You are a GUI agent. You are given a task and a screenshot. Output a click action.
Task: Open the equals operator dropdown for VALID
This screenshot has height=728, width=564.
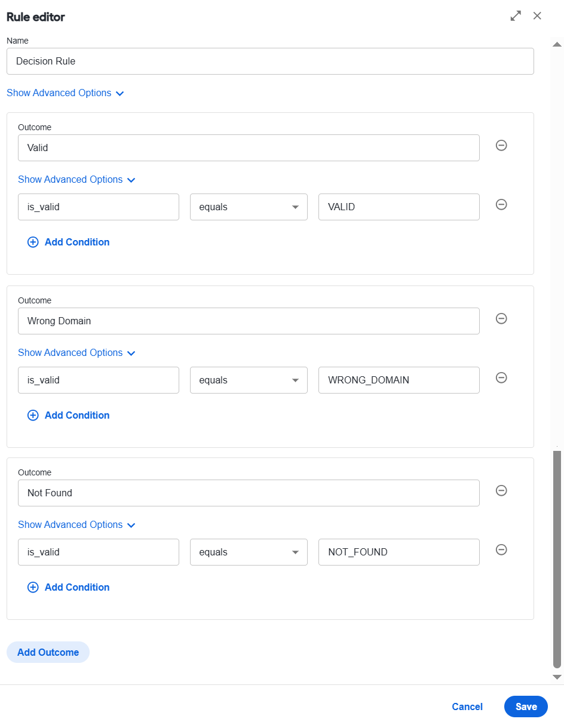coord(249,207)
